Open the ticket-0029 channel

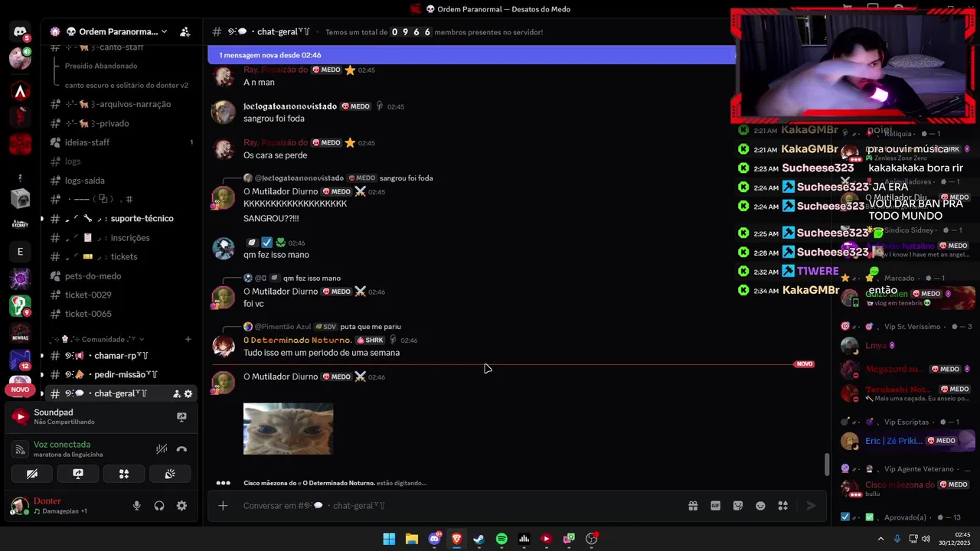click(120, 295)
